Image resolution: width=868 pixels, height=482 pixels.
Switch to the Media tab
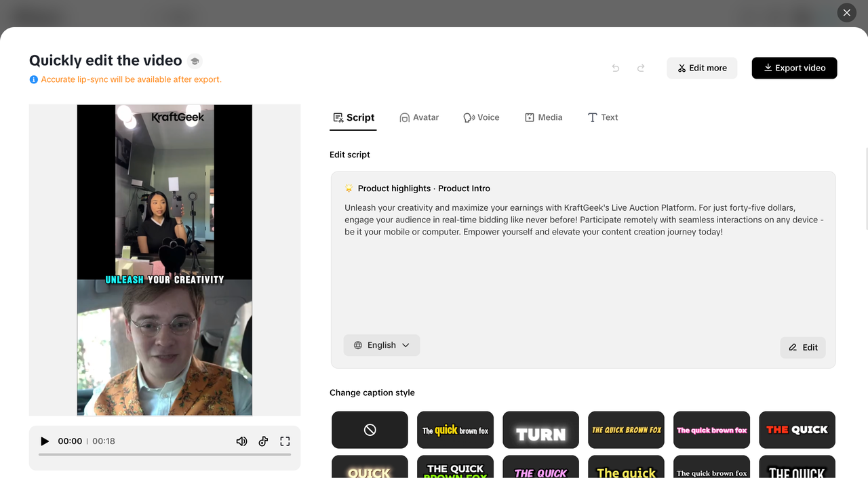pos(543,117)
